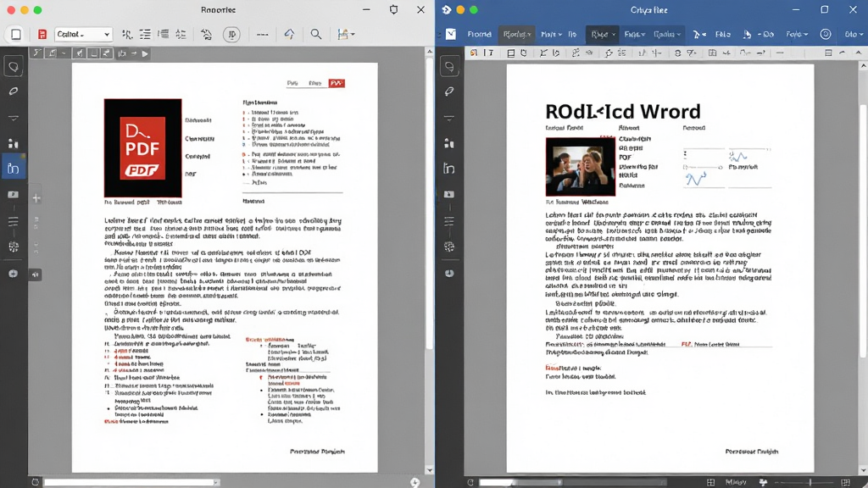Click the 'Do' item in the right ribbon
The image size is (868, 488).
[x=768, y=34]
